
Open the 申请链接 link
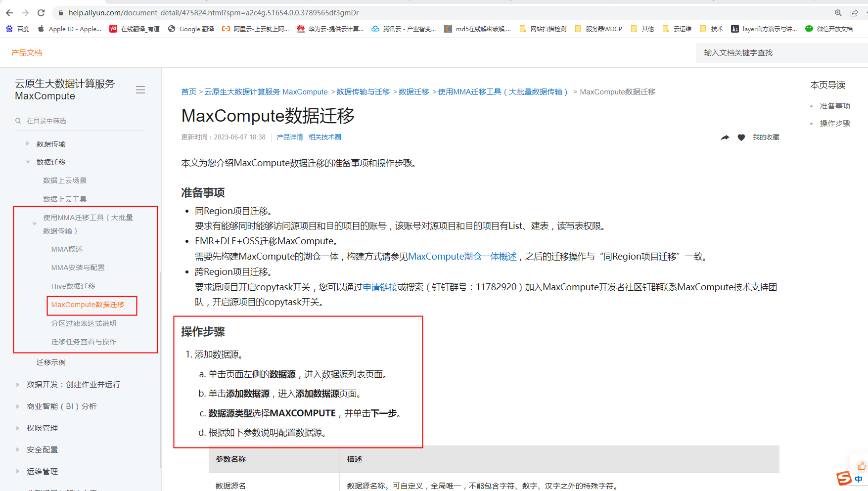click(380, 287)
